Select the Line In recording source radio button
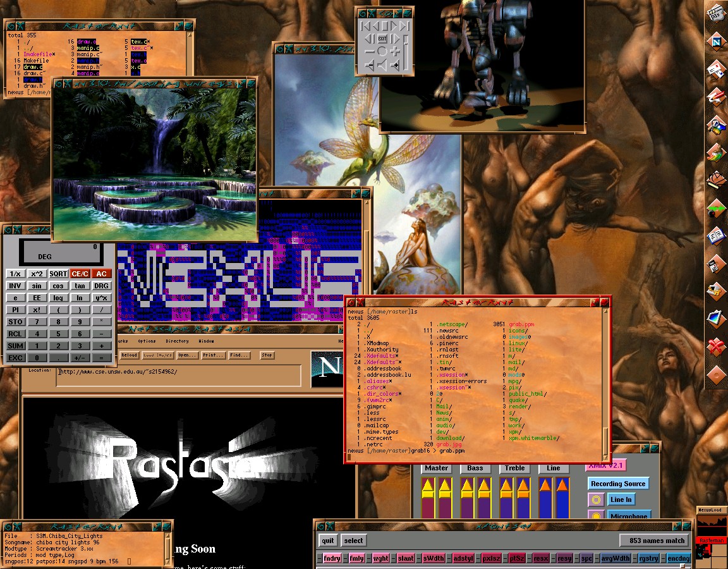The height and width of the screenshot is (569, 728). tap(596, 500)
